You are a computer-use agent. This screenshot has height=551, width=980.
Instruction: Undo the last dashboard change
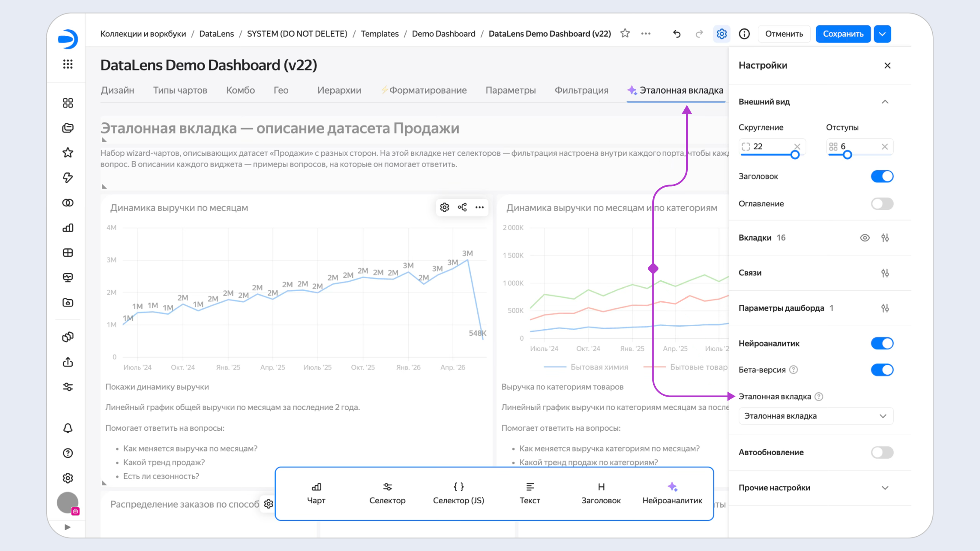click(x=677, y=34)
